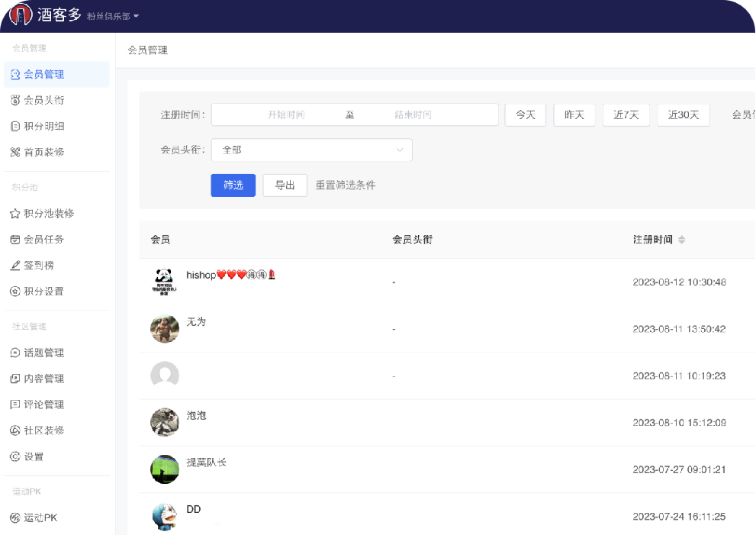Filter registrations by 今天

coord(526,114)
